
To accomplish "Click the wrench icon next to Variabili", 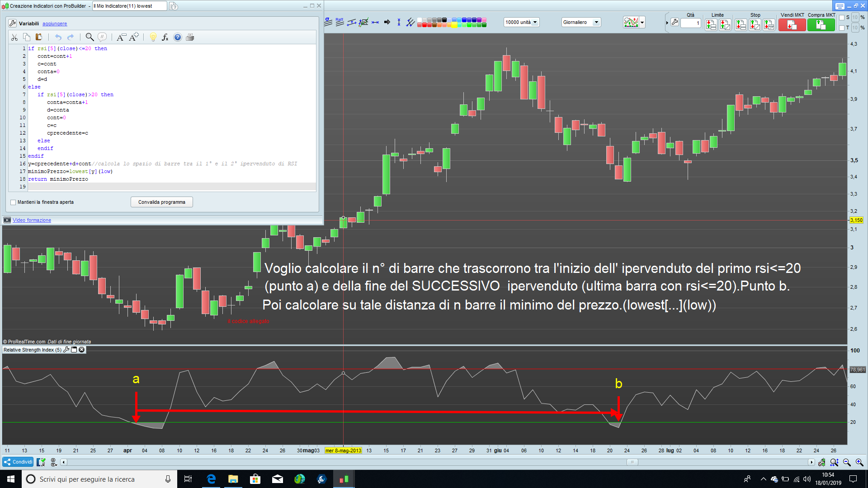I will (12, 23).
